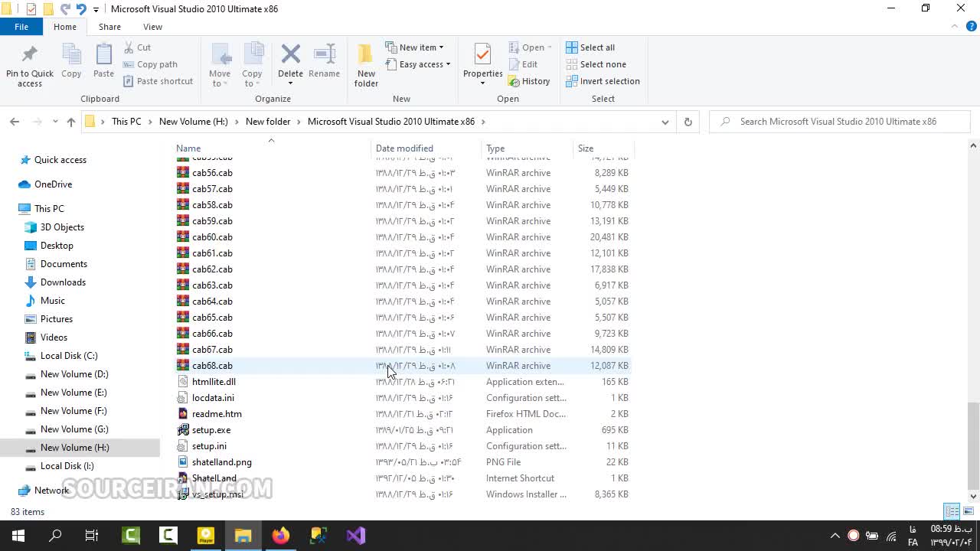This screenshot has width=980, height=551.
Task: Go up one folder level arrow
Action: [71, 122]
